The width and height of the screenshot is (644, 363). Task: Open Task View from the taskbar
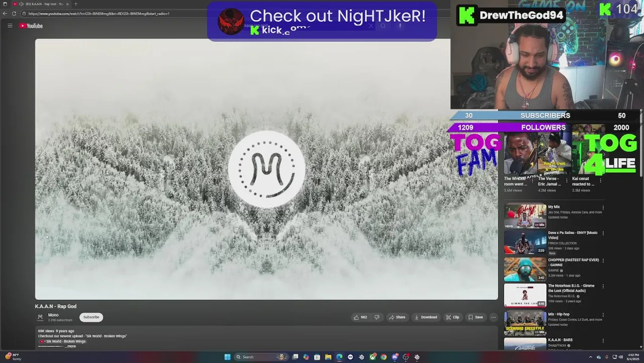click(296, 357)
